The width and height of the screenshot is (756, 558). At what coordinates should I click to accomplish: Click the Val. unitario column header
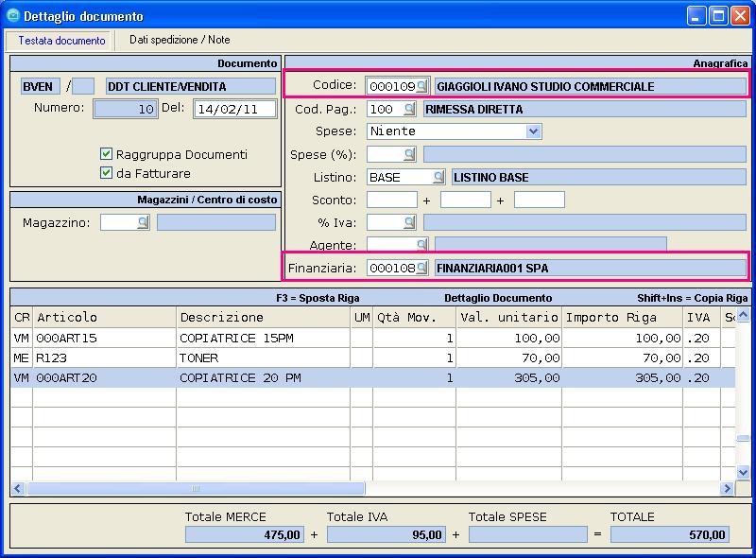(509, 317)
